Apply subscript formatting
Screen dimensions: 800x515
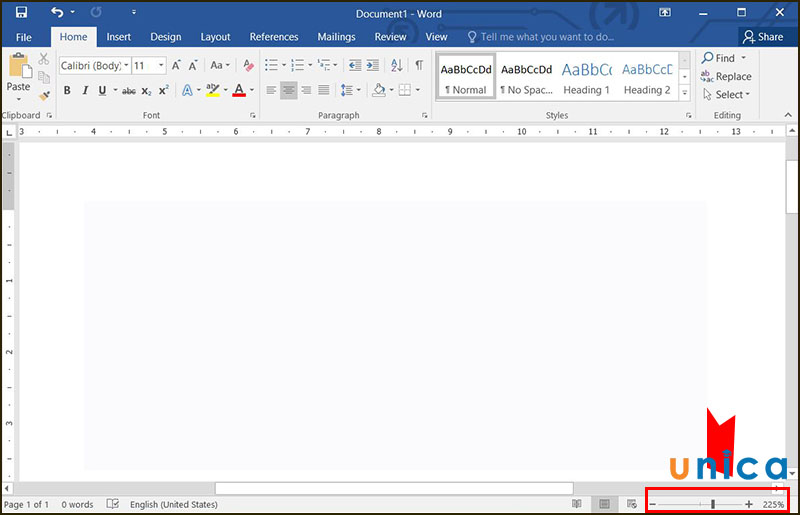click(x=146, y=91)
